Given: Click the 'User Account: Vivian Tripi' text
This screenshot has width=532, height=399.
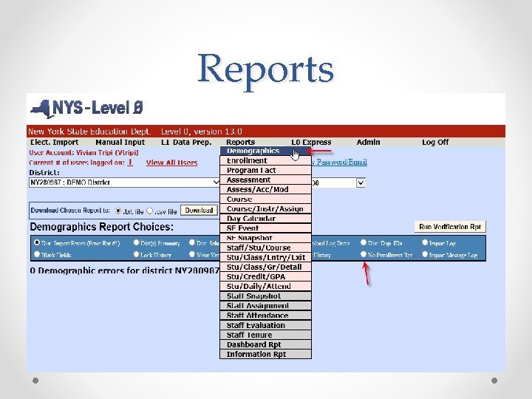Looking at the screenshot, I should coord(83,153).
